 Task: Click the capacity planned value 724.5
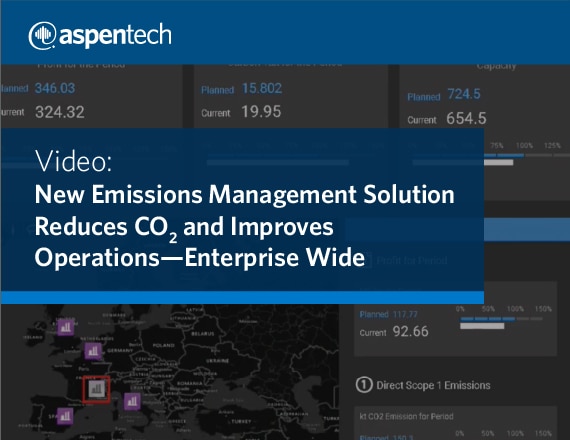[464, 94]
